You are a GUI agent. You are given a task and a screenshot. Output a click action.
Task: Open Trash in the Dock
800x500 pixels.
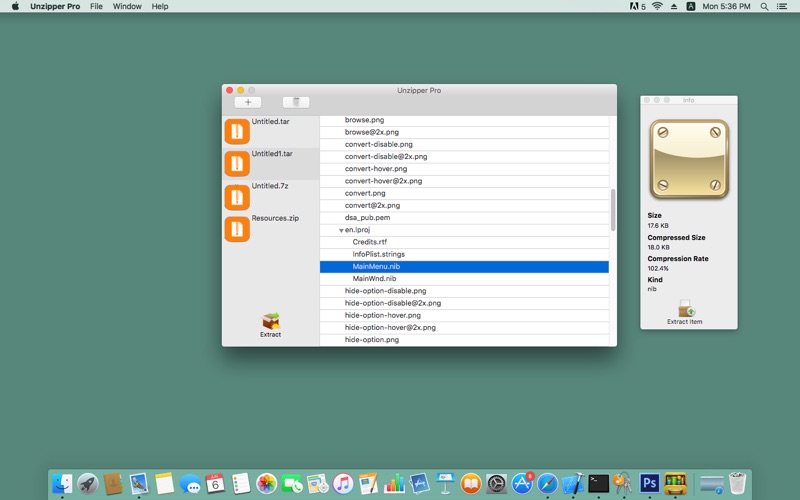click(737, 483)
